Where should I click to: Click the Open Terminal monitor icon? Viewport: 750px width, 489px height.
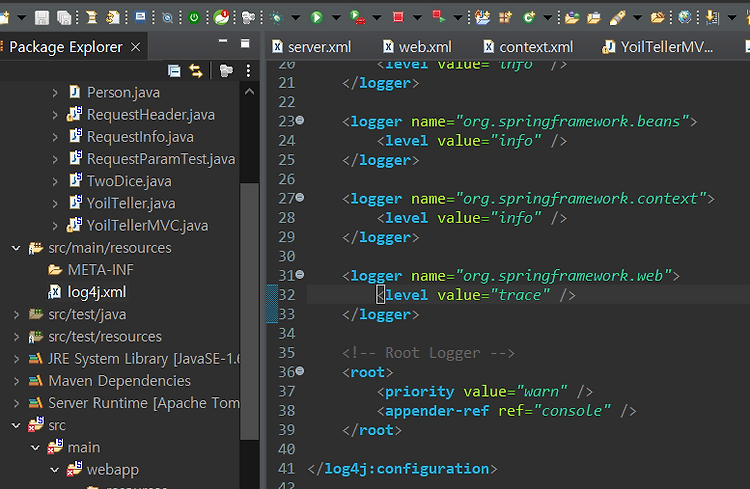click(140, 18)
